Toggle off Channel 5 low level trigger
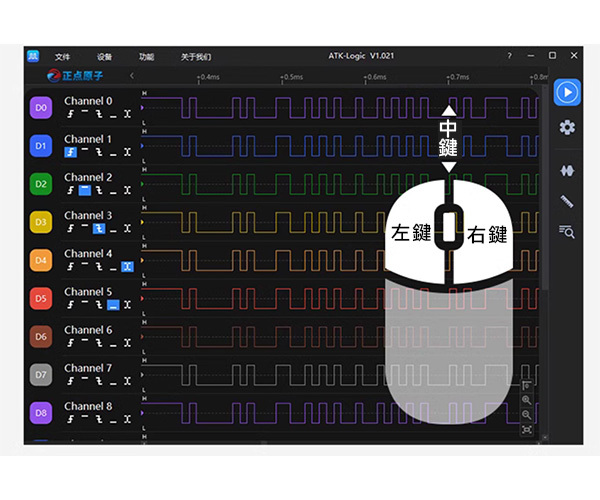Viewport: 600px width, 500px height. (x=113, y=305)
